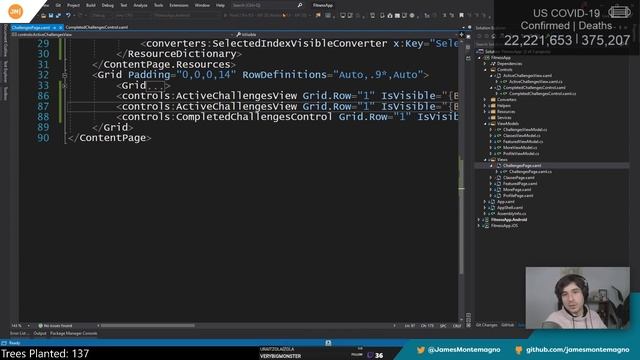Select CompletedChallengesControl.xaml in Solution Explorer

coord(534,88)
